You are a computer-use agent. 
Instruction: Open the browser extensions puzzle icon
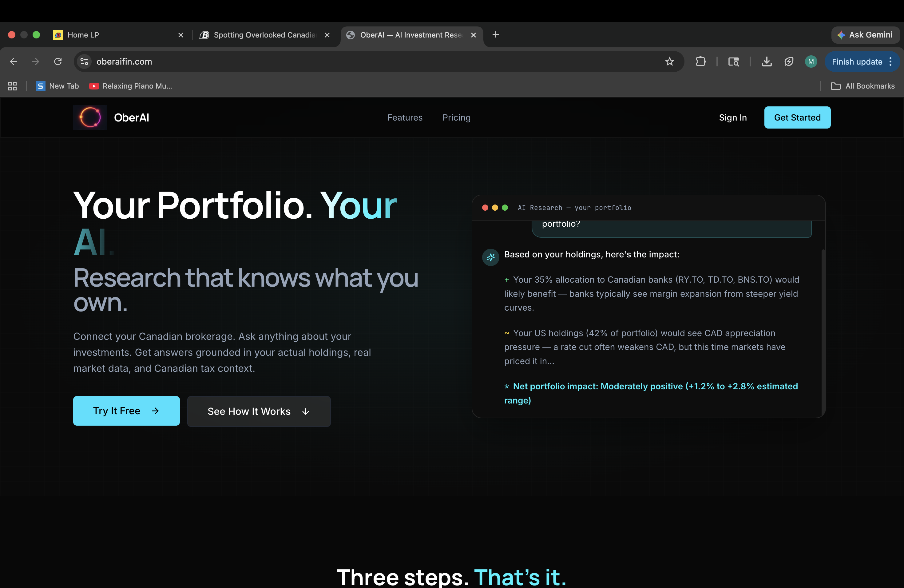tap(700, 62)
